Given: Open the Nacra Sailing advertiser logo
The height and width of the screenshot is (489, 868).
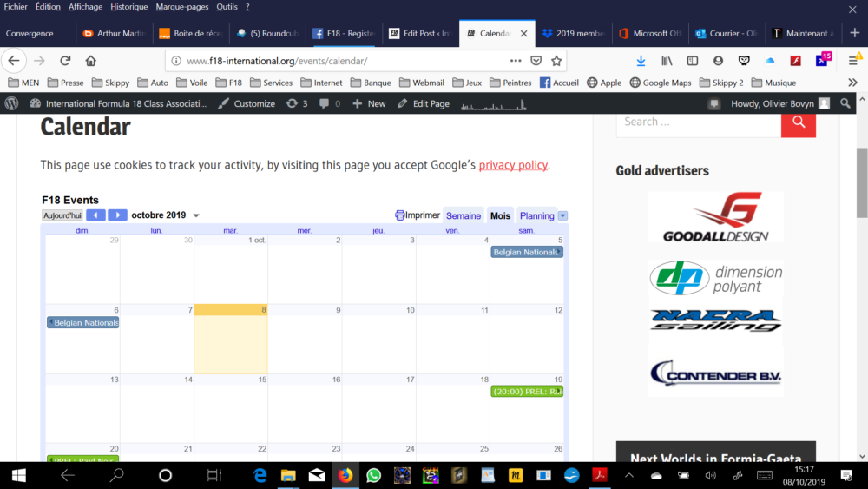Looking at the screenshot, I should (716, 320).
